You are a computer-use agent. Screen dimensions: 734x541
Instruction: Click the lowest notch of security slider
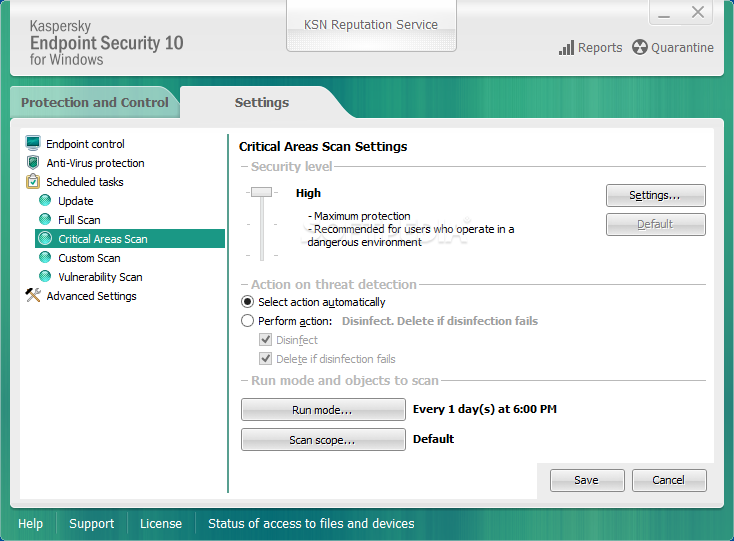(x=262, y=256)
